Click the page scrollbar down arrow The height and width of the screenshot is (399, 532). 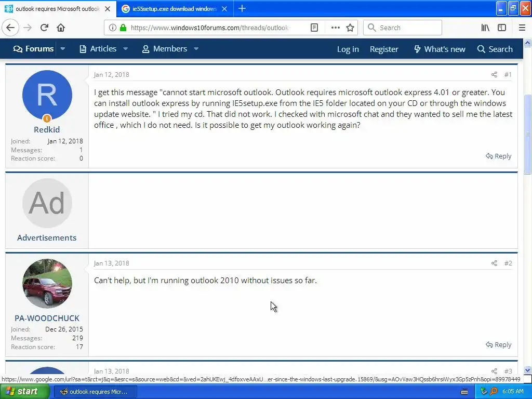pos(527,370)
